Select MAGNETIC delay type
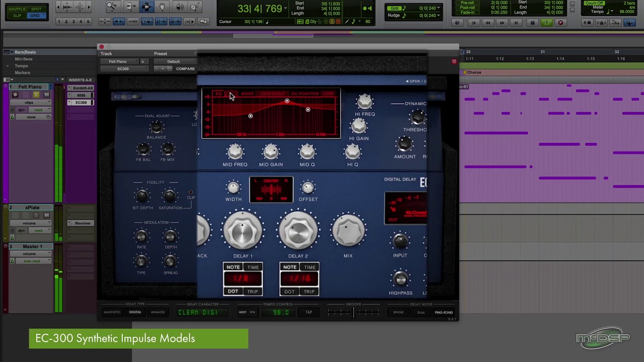 (x=112, y=312)
